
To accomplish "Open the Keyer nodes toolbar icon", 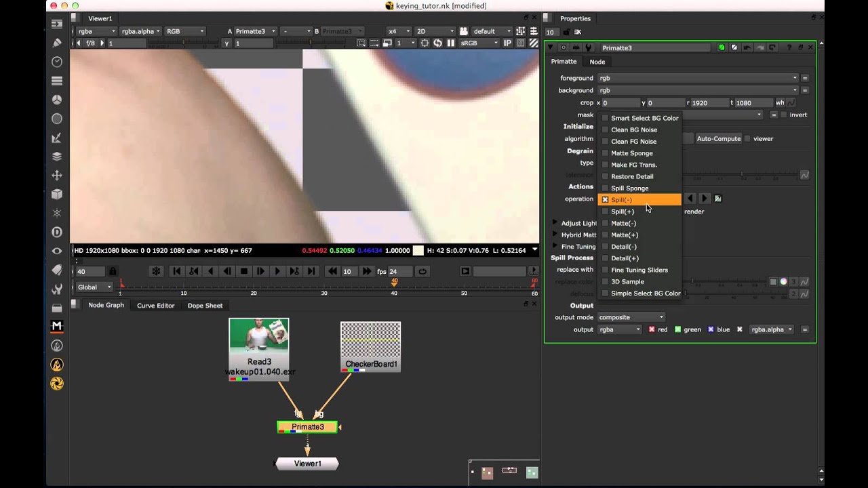I will tap(57, 138).
